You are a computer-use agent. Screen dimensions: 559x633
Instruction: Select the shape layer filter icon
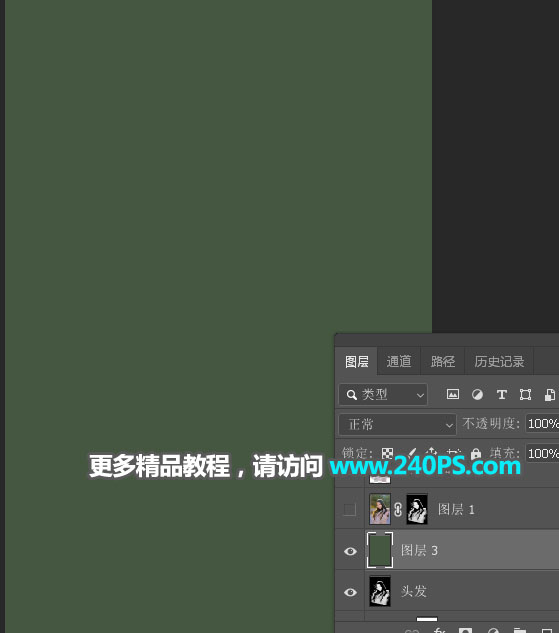click(x=525, y=394)
